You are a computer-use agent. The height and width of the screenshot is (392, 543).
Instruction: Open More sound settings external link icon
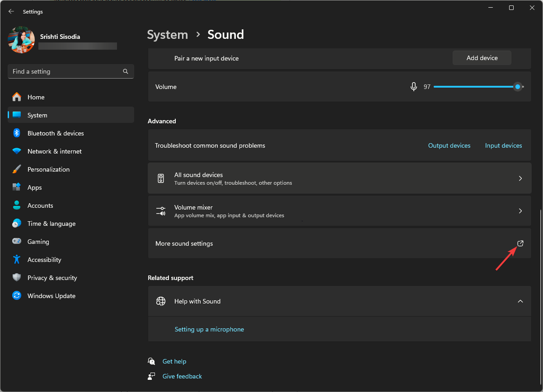[520, 243]
